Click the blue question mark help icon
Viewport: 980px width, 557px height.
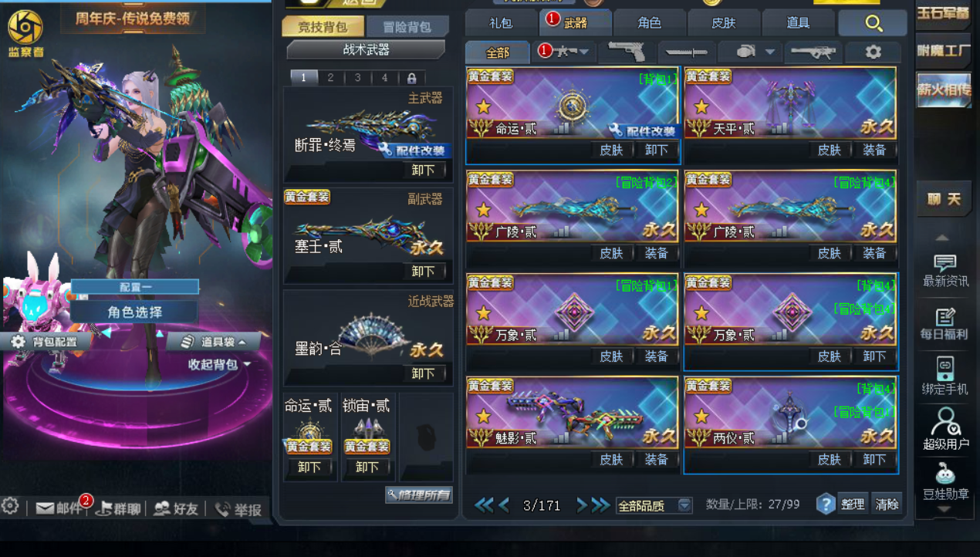(x=826, y=505)
